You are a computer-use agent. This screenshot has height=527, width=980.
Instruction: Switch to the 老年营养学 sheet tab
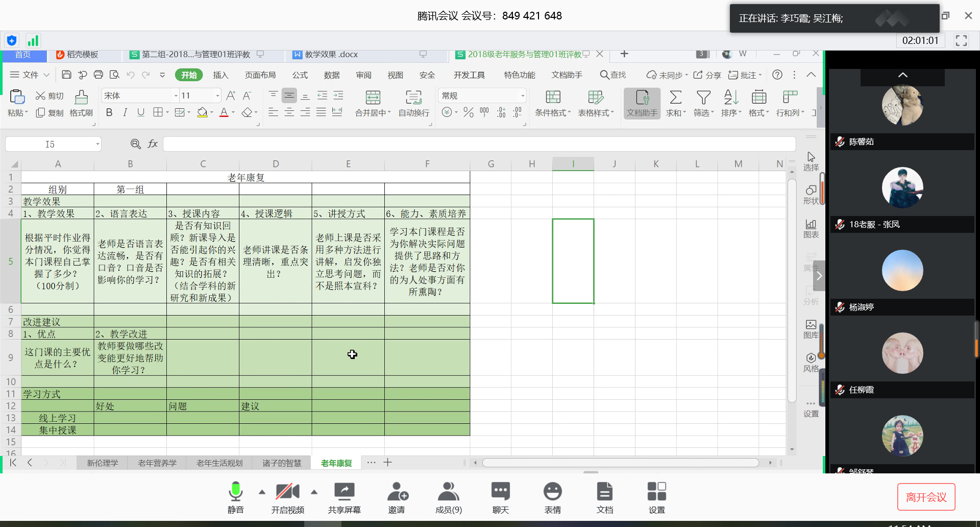(x=157, y=463)
